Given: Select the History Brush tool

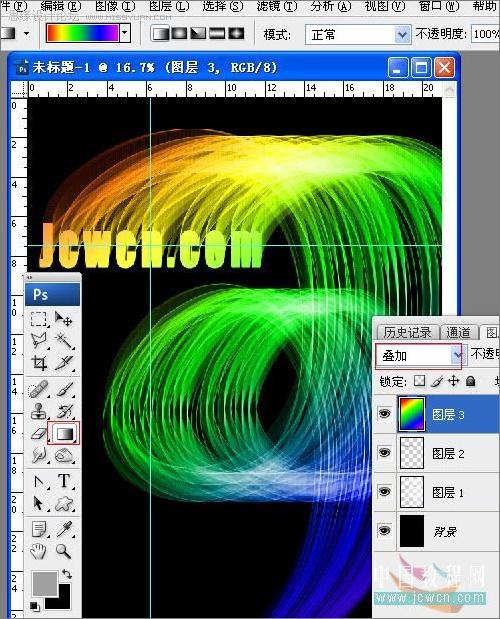Looking at the screenshot, I should [64, 411].
